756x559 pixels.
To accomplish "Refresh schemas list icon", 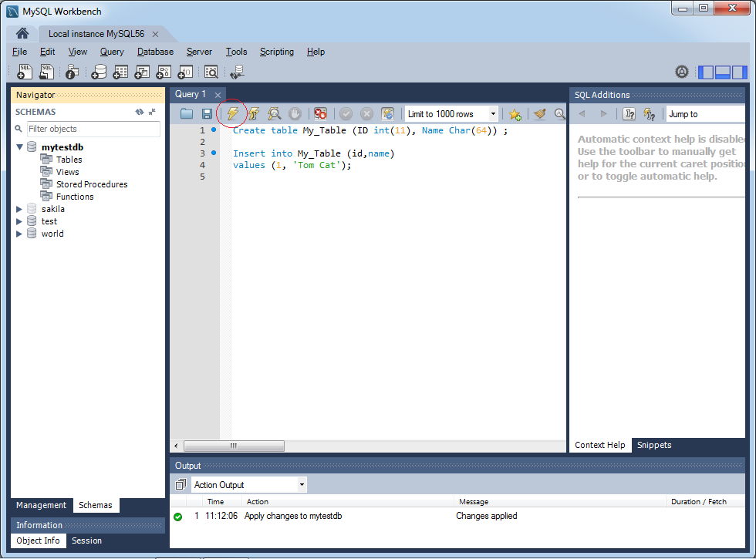I will click(x=140, y=112).
